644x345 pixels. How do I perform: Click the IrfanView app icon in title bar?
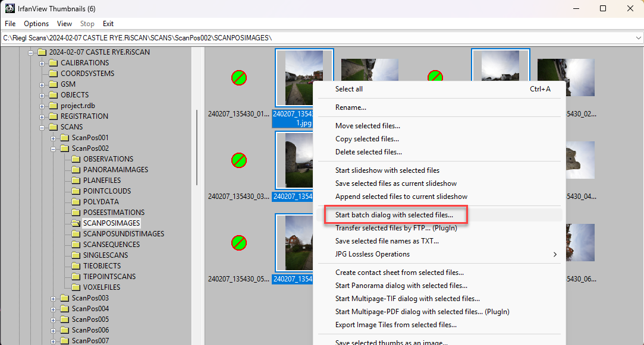tap(10, 8)
